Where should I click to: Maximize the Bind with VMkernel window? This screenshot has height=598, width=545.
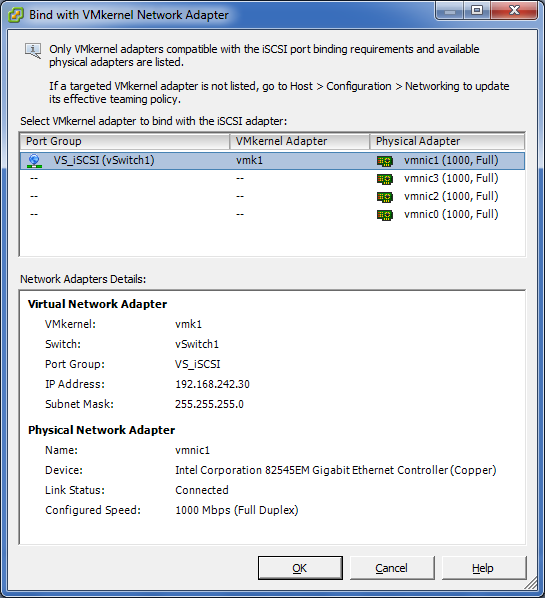[477, 11]
